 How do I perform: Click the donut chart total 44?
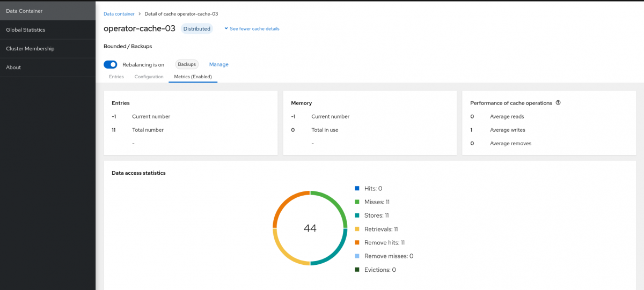point(310,228)
